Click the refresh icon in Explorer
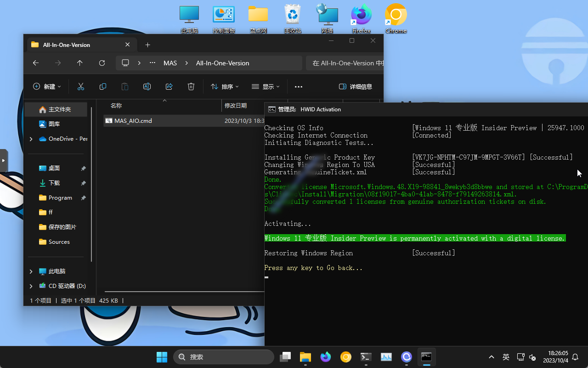Viewport: 588px width, 368px height. click(x=102, y=63)
